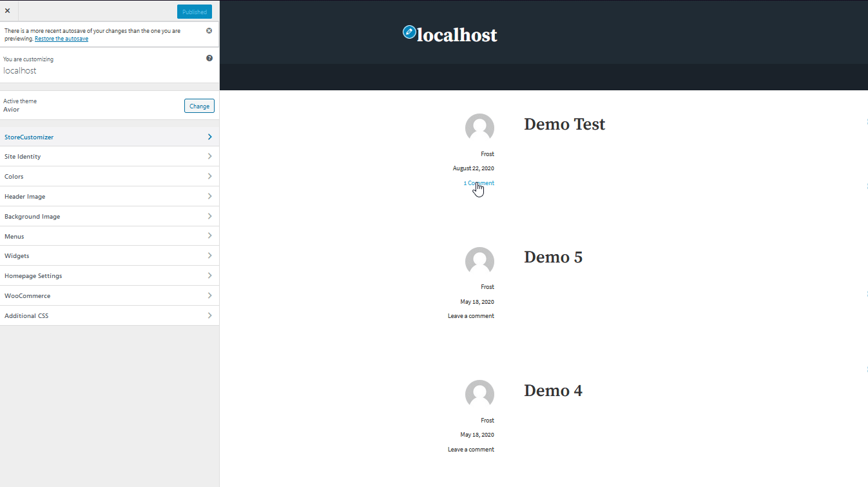Image resolution: width=868 pixels, height=487 pixels.
Task: Open the customizer help icon
Action: coord(209,58)
